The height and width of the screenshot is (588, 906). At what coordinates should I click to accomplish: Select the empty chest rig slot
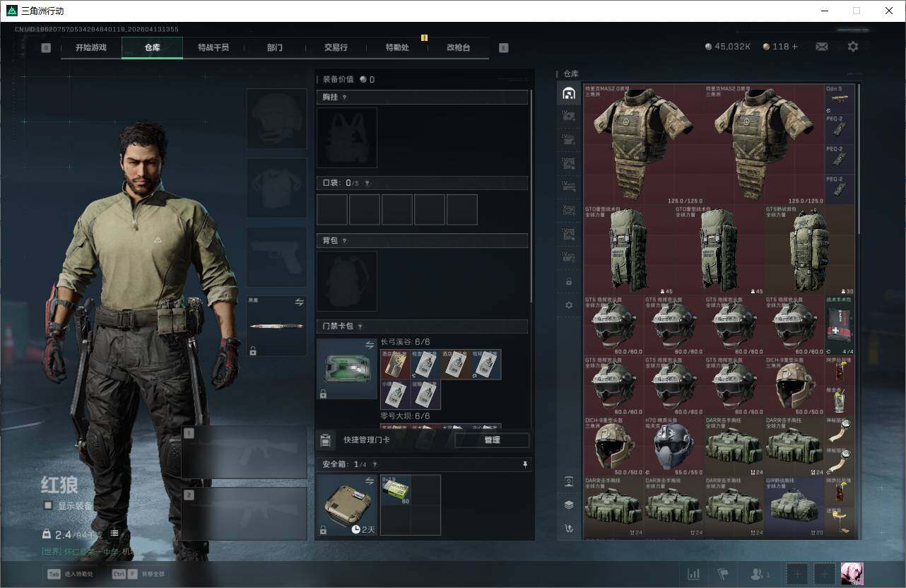pyautogui.click(x=347, y=137)
